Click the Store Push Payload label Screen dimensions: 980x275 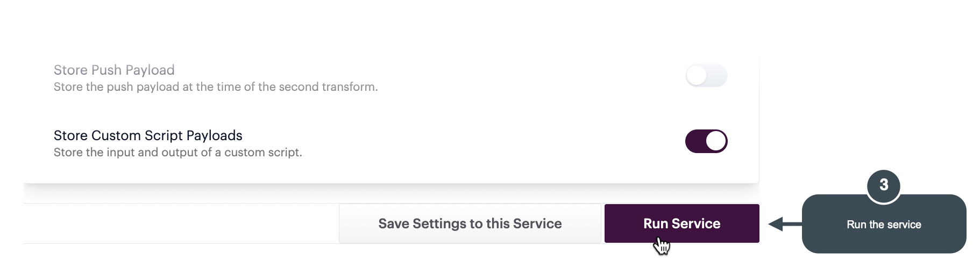coord(114,70)
